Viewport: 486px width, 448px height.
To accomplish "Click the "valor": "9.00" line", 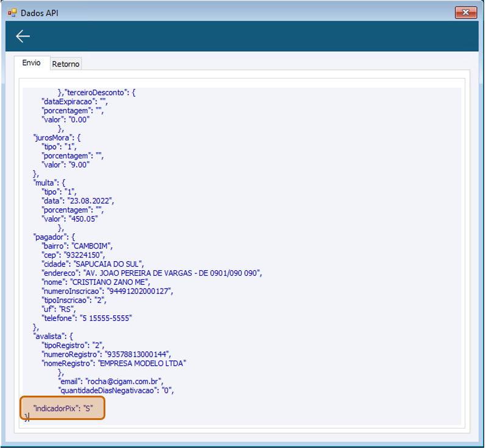I will (66, 165).
